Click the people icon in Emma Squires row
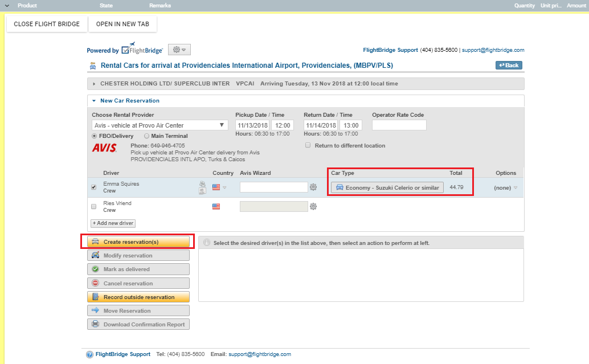Image resolution: width=589 pixels, height=364 pixels. pos(202,183)
